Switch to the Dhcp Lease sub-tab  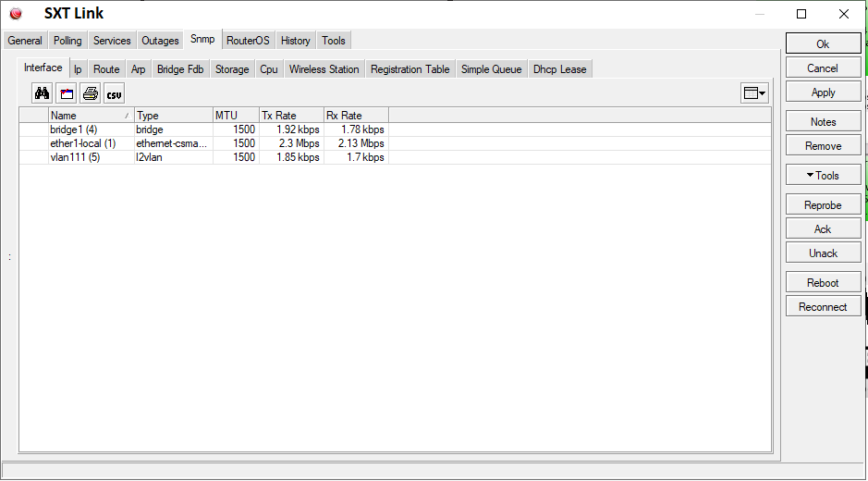(559, 69)
